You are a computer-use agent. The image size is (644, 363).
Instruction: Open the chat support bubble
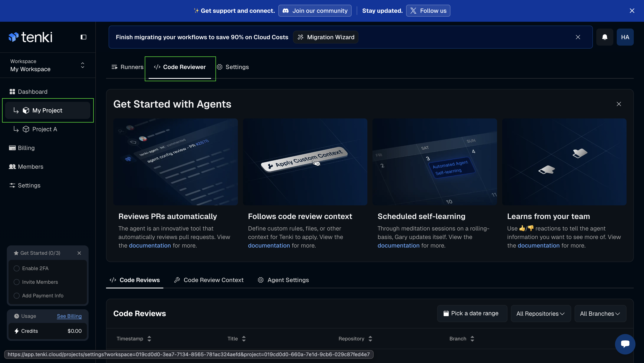point(625,344)
